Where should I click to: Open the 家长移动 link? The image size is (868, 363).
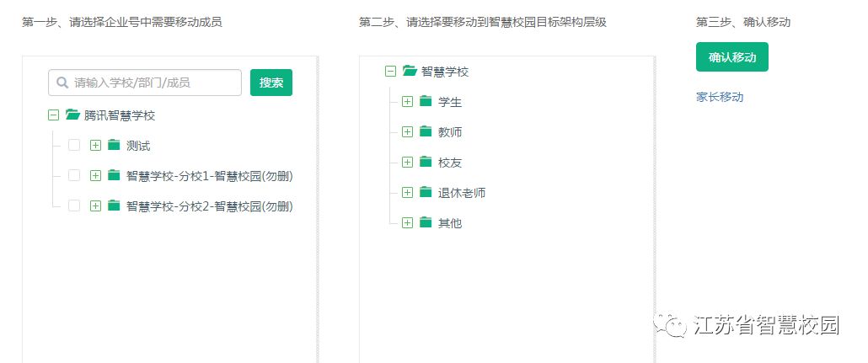(x=720, y=97)
